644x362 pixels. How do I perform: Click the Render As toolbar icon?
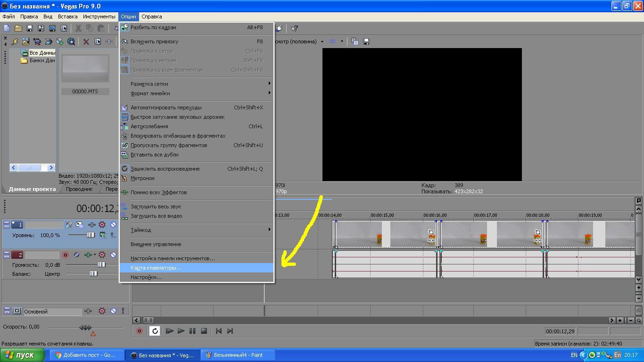tap(52, 29)
